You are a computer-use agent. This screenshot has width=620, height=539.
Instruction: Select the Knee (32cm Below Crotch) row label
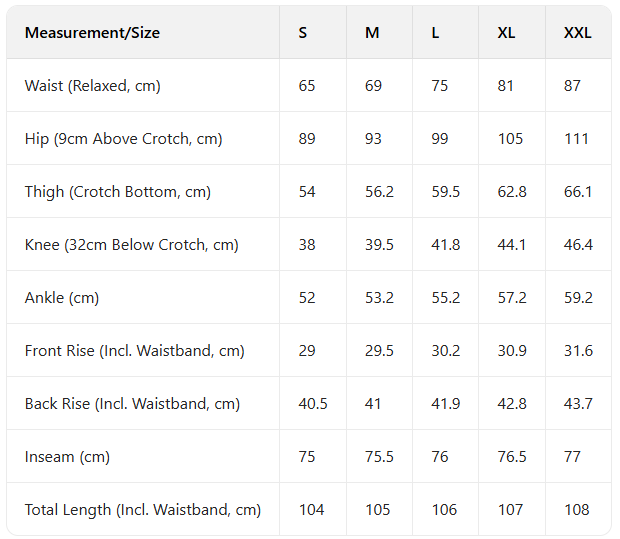[132, 245]
